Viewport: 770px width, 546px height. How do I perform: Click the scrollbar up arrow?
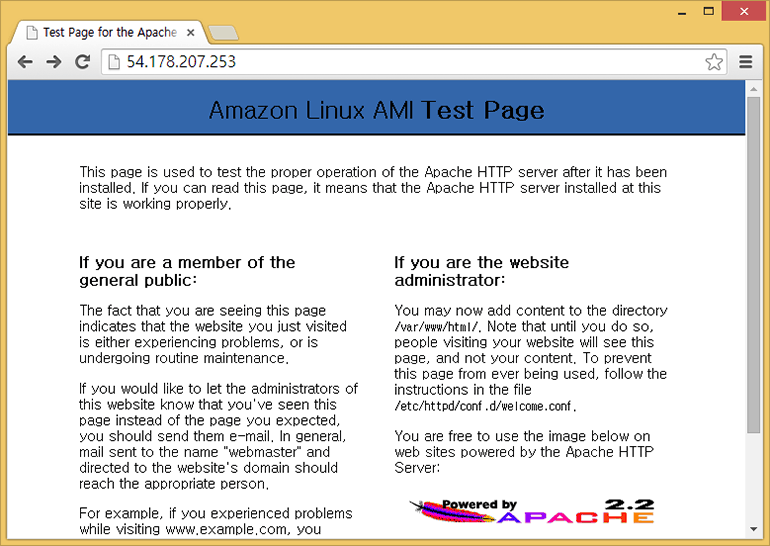pos(753,88)
